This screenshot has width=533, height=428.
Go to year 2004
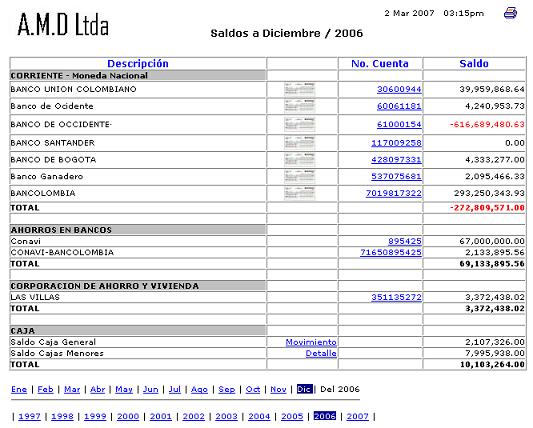(259, 416)
